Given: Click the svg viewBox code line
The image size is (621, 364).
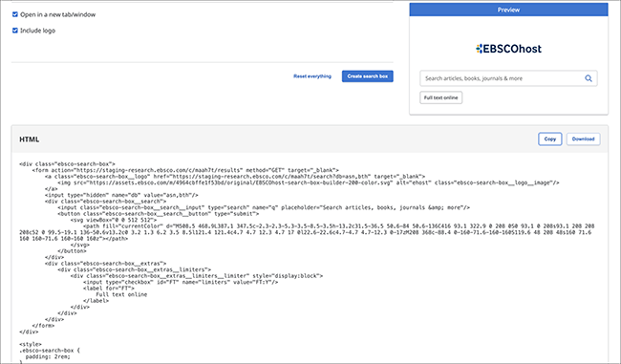Looking at the screenshot, I should pos(114,220).
